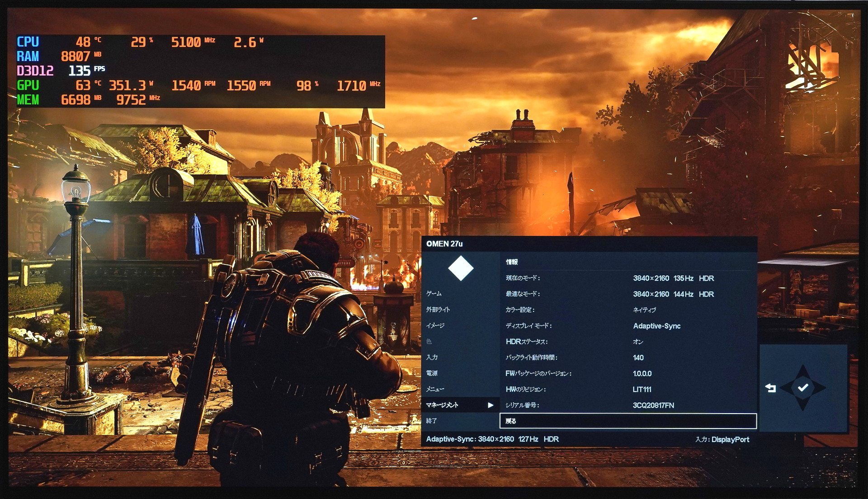Click the Adaptive-Sync display mode value
This screenshot has height=499, width=868.
[656, 326]
